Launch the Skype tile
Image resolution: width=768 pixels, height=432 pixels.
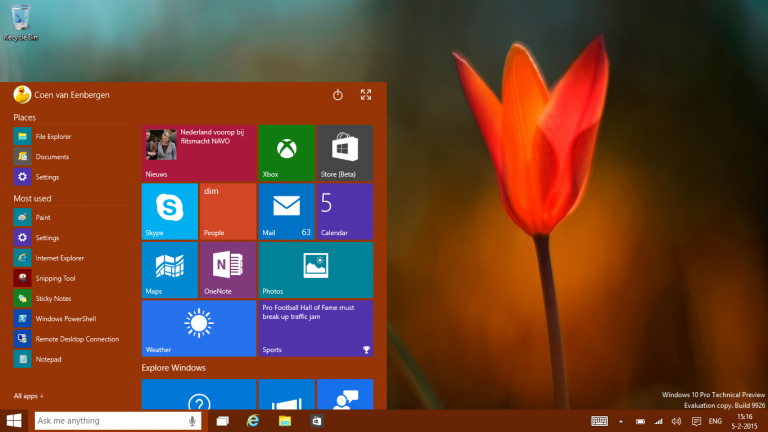(x=169, y=211)
